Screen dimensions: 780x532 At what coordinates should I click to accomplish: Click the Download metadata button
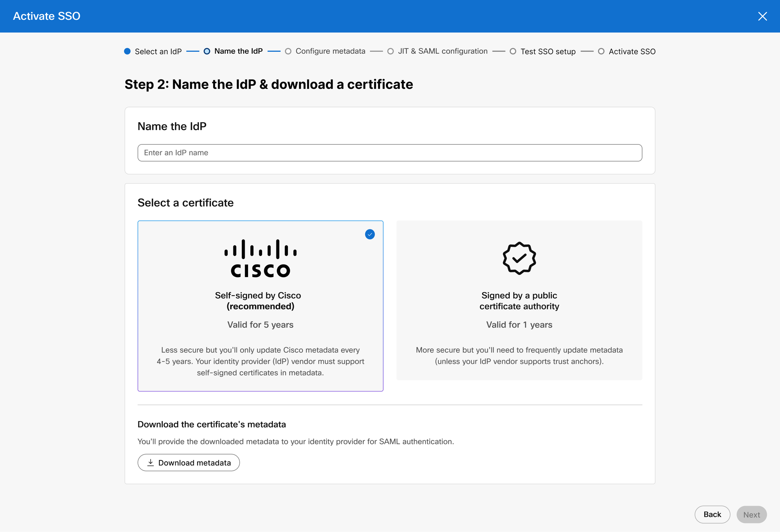point(189,462)
